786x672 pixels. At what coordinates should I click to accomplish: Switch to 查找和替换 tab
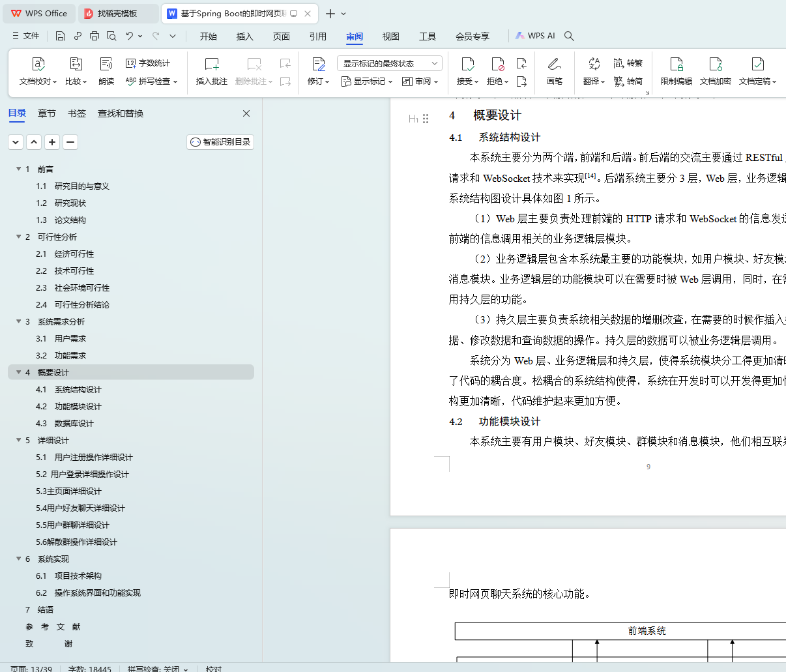coord(121,113)
